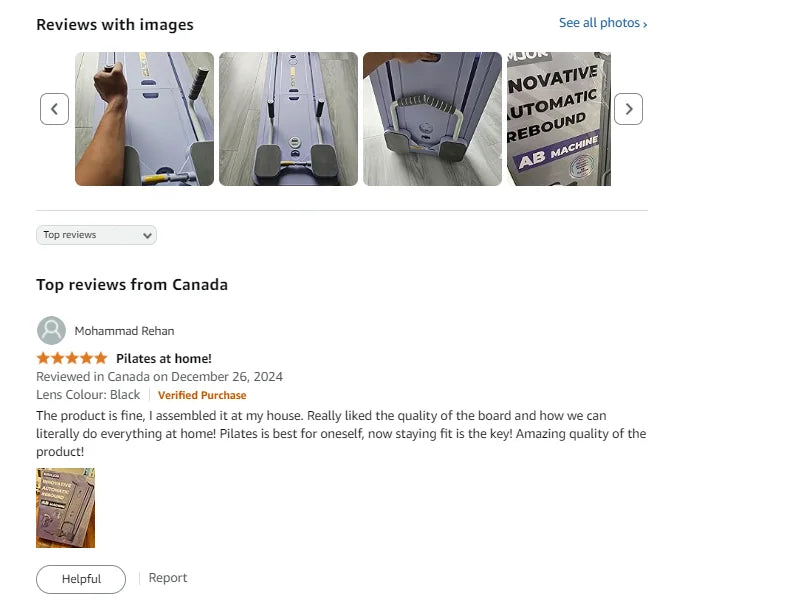Image resolution: width=799 pixels, height=609 pixels.
Task: Open the Top reviews sort dropdown
Action: [x=96, y=235]
